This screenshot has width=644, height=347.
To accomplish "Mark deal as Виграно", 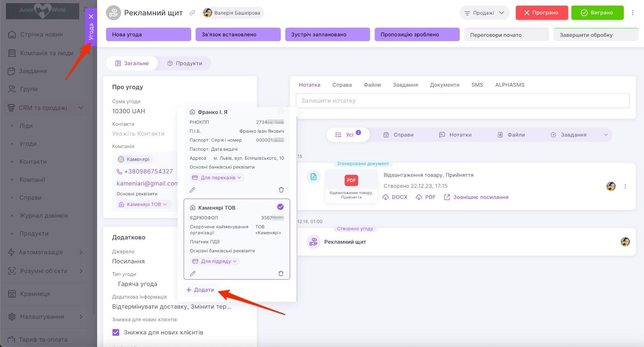I will 597,13.
